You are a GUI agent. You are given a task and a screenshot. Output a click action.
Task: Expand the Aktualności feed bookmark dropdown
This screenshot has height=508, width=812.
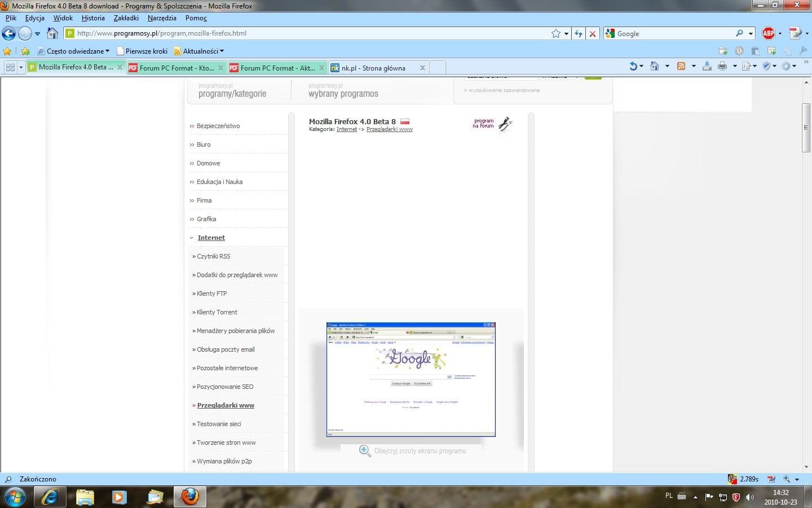tap(199, 51)
